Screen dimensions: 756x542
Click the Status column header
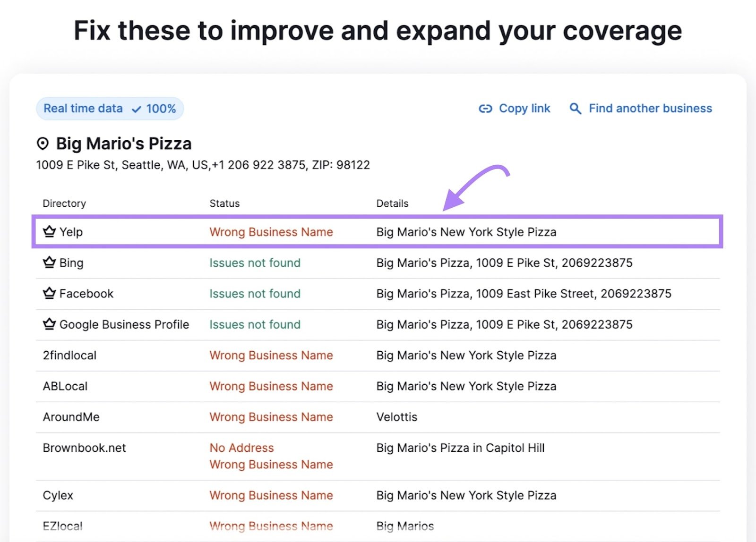pos(224,203)
